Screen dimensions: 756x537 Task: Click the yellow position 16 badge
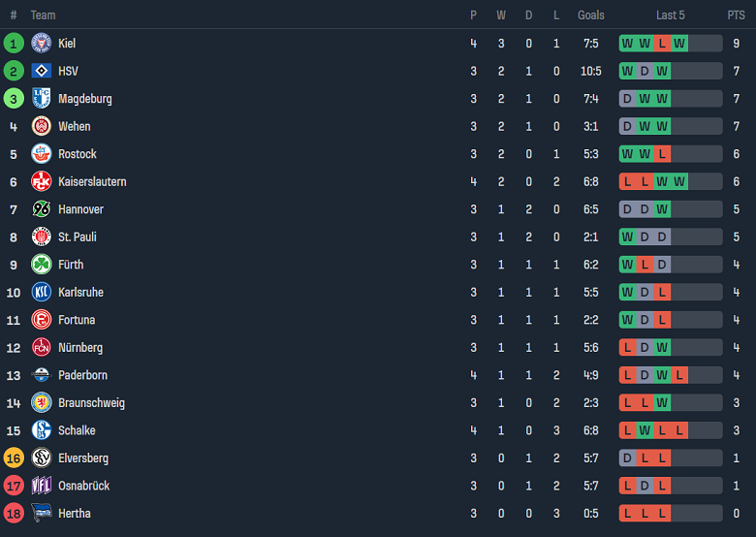click(x=14, y=458)
